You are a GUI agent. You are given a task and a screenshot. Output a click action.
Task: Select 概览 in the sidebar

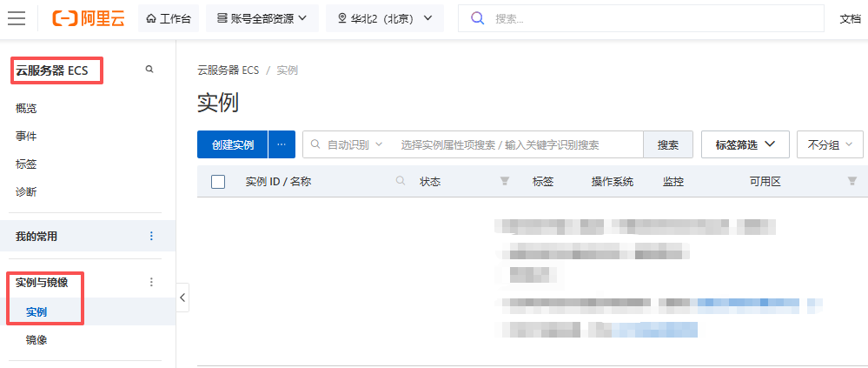point(26,109)
